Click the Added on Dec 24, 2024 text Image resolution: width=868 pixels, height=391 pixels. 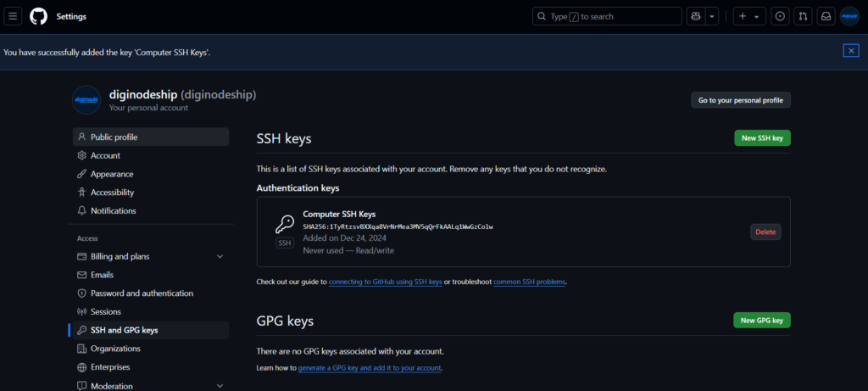click(344, 238)
